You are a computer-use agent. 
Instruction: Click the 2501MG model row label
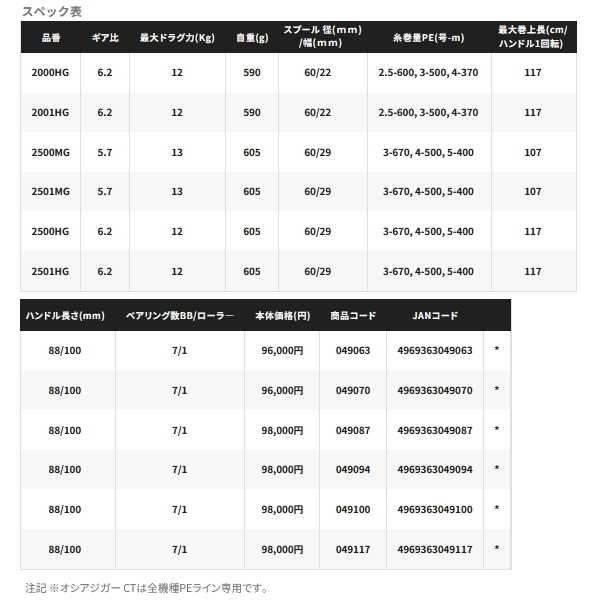point(50,191)
